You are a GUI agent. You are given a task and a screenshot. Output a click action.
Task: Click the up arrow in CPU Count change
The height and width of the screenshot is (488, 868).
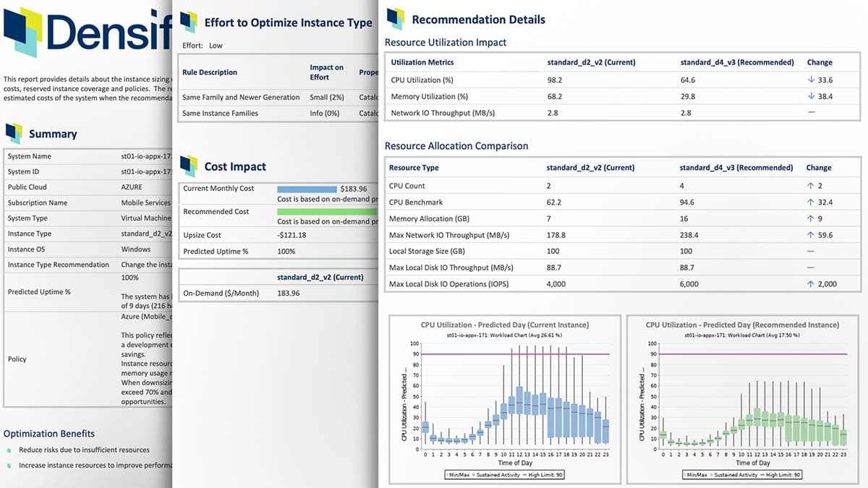coord(811,186)
